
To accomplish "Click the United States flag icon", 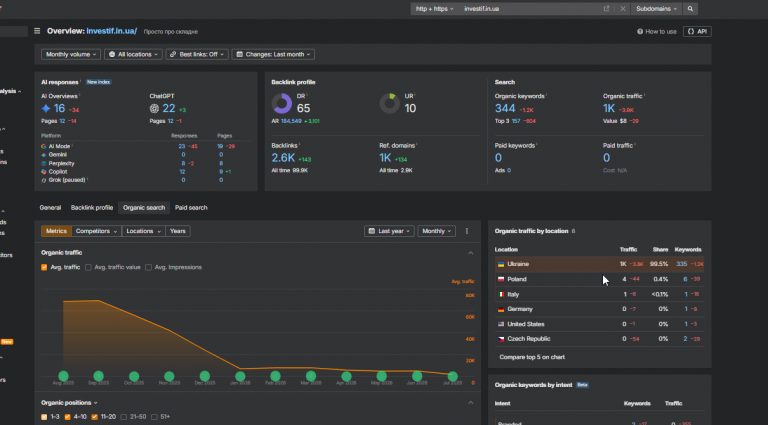I will (501, 325).
